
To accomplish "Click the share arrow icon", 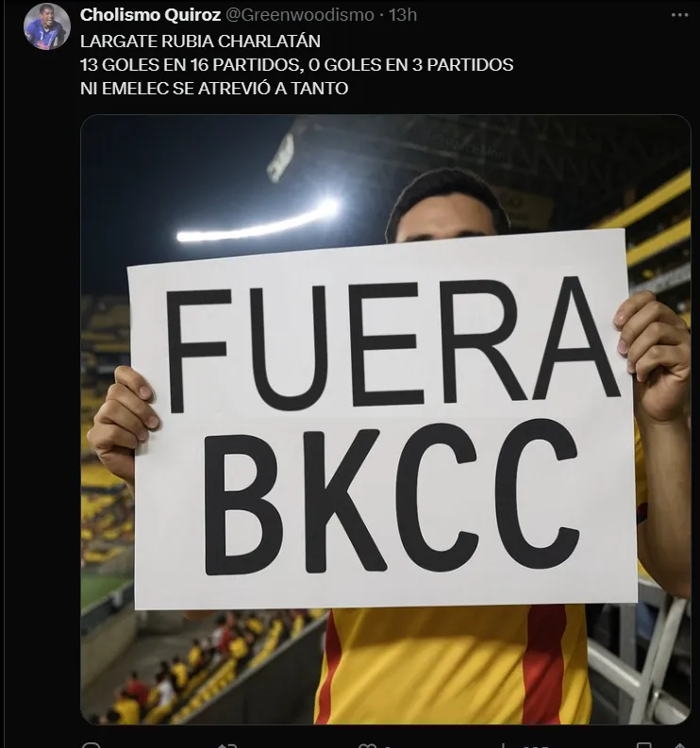I will [x=679, y=746].
